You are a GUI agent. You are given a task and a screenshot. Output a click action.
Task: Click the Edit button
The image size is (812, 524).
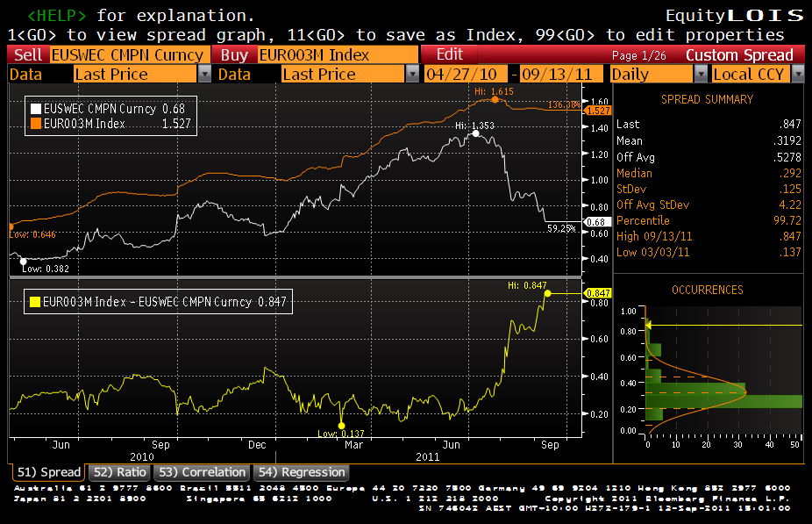coord(450,54)
